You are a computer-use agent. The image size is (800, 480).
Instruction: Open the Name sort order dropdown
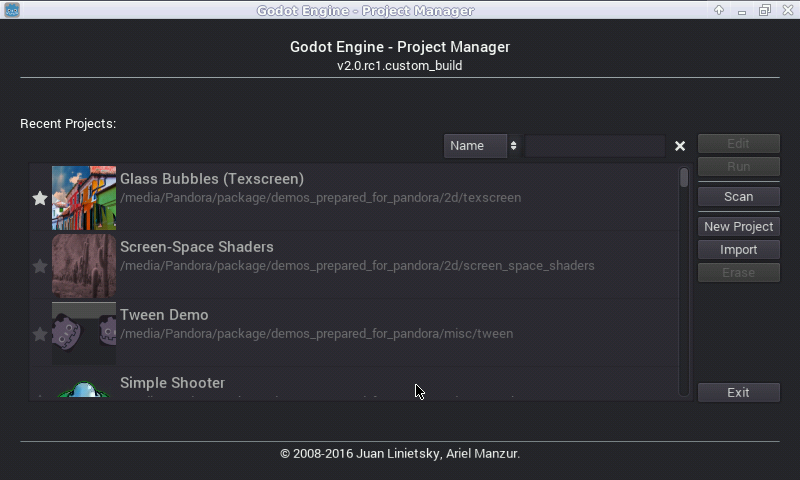click(x=482, y=146)
